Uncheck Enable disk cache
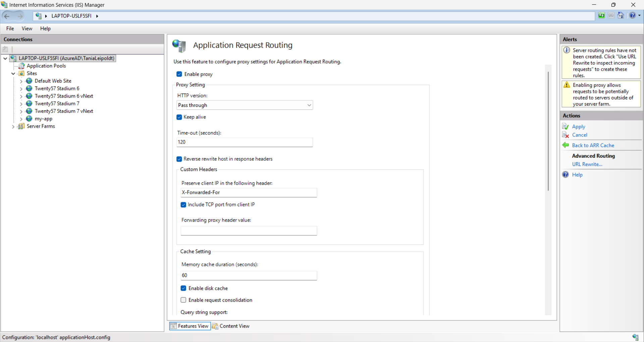The width and height of the screenshot is (644, 342). tap(183, 288)
